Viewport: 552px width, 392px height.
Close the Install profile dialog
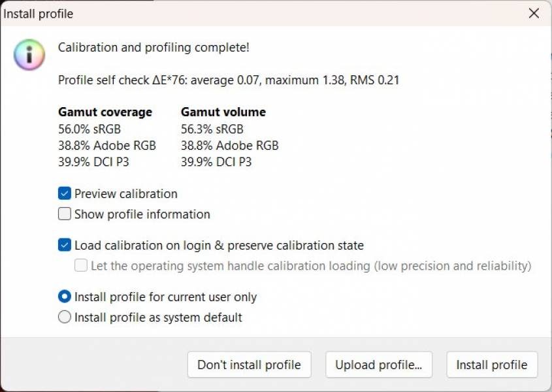click(x=534, y=13)
